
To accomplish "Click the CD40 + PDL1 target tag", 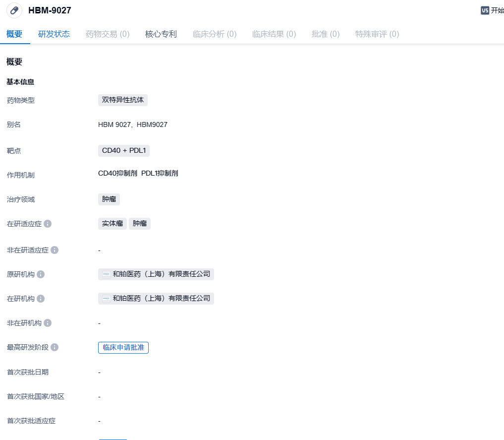I will click(x=124, y=150).
